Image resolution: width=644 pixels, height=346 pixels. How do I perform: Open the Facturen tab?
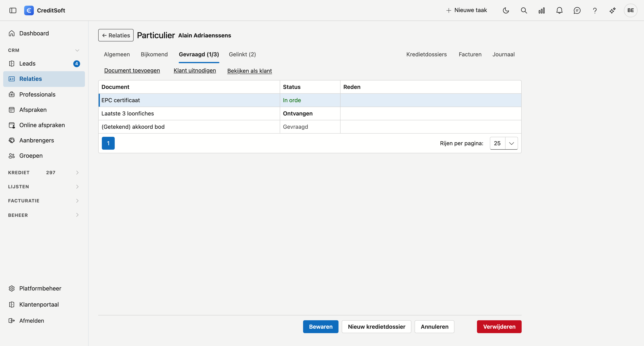click(470, 54)
